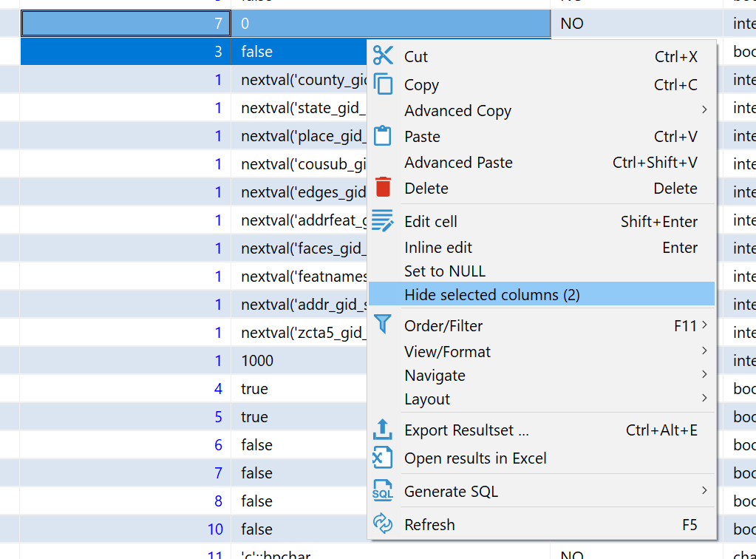The width and height of the screenshot is (756, 559).
Task: Select the Cut scissors icon
Action: pyautogui.click(x=383, y=55)
